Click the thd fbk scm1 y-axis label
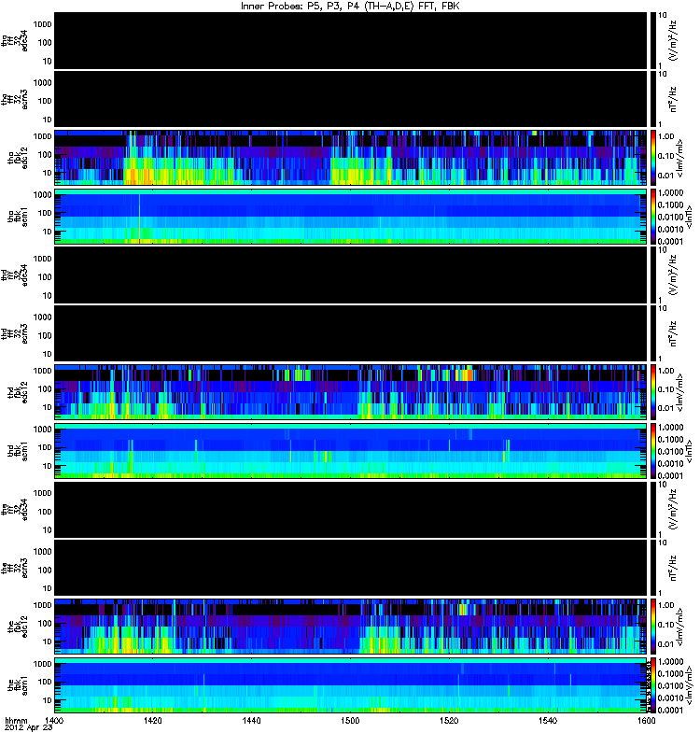This screenshot has height=747, width=700. tap(18, 451)
